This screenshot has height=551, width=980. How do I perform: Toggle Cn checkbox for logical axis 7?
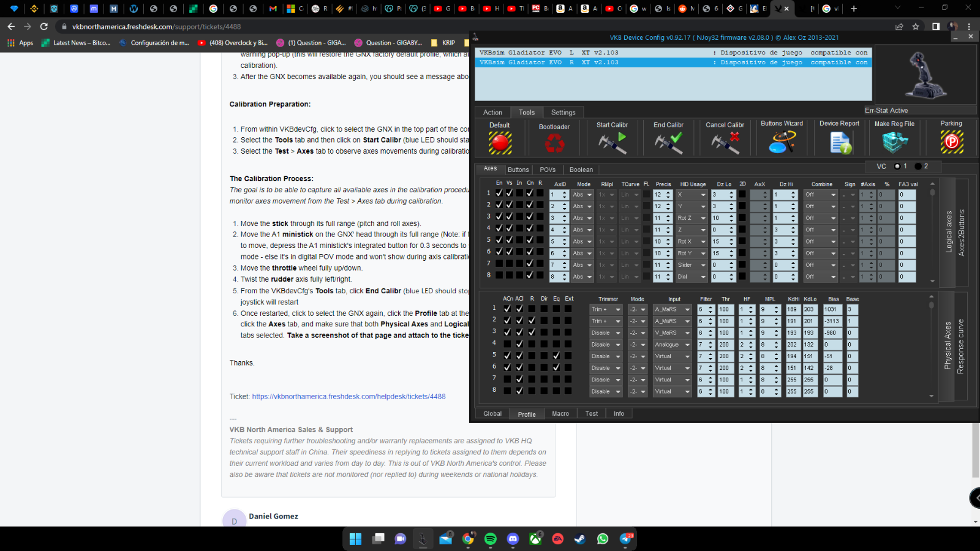(530, 263)
